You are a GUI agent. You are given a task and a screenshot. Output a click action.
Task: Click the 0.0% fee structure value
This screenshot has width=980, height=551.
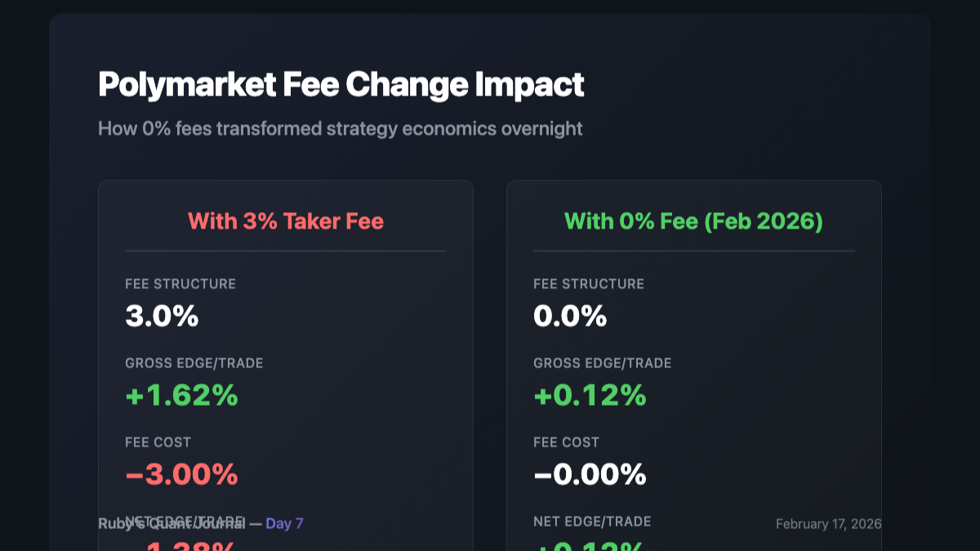(570, 316)
